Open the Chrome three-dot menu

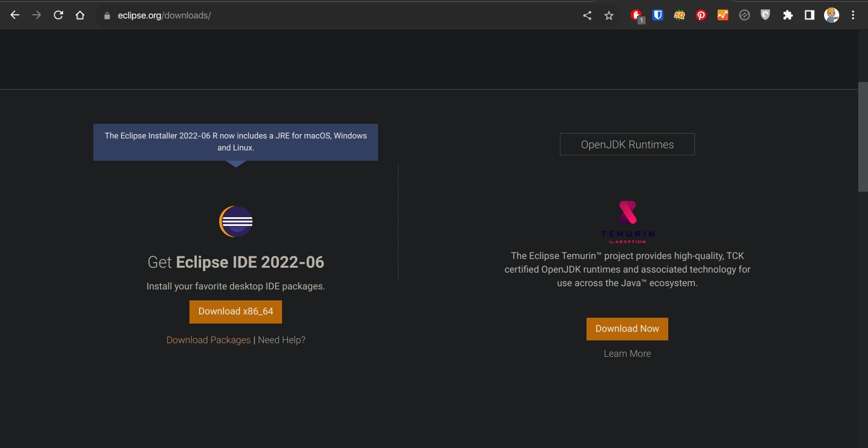click(x=853, y=15)
